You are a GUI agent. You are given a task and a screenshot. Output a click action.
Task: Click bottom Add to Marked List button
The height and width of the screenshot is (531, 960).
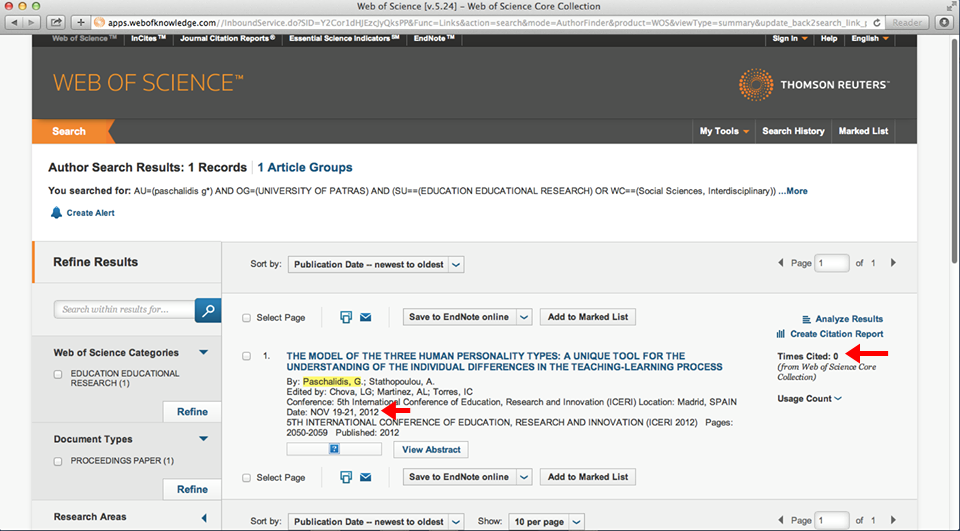(588, 477)
